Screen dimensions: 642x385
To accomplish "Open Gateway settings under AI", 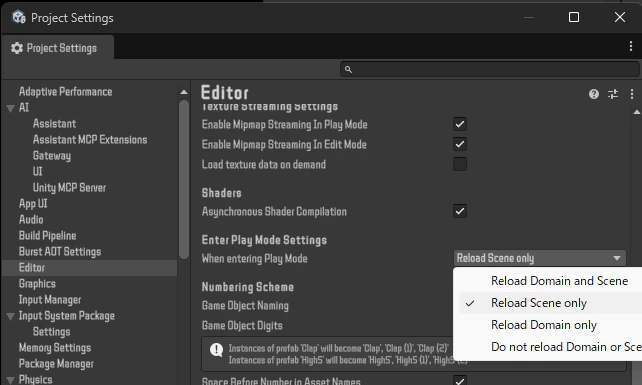I will tap(52, 156).
